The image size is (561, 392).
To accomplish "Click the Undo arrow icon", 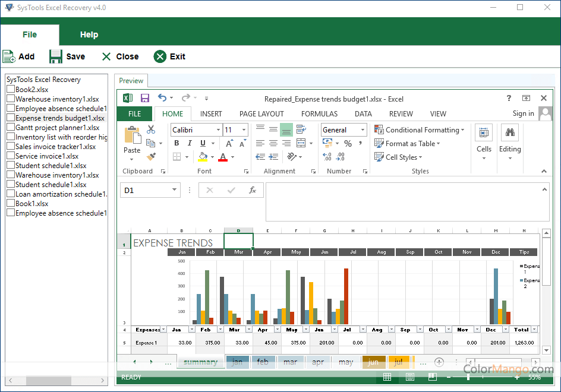I will tap(162, 98).
